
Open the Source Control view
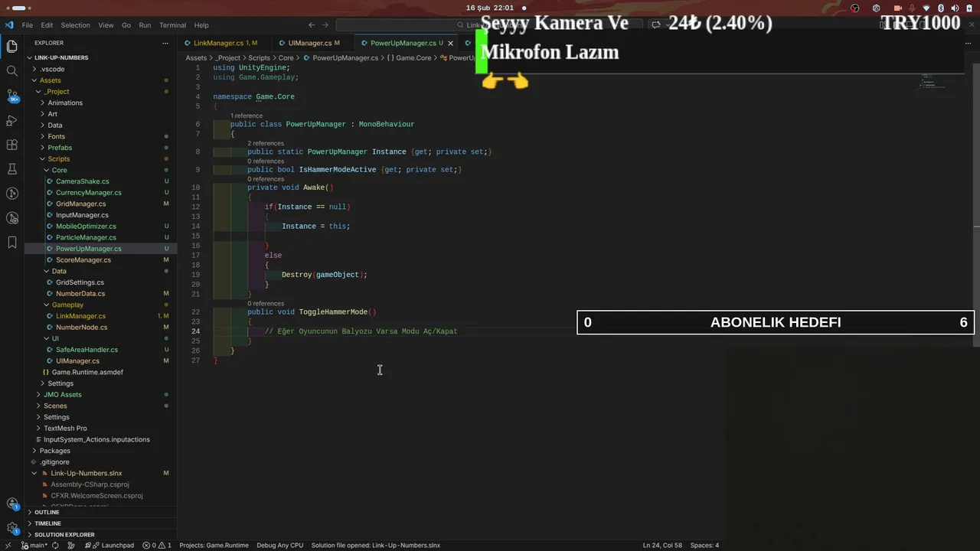(11, 96)
